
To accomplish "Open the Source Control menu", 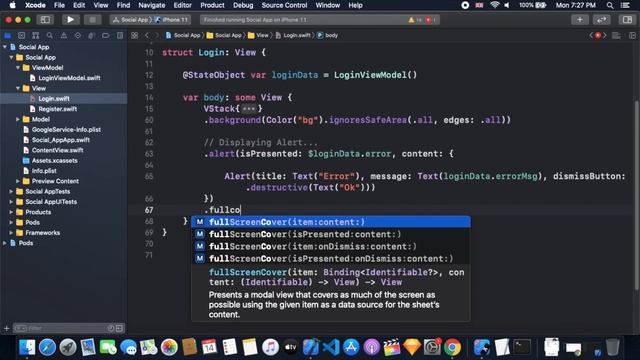I will pyautogui.click(x=284, y=5).
